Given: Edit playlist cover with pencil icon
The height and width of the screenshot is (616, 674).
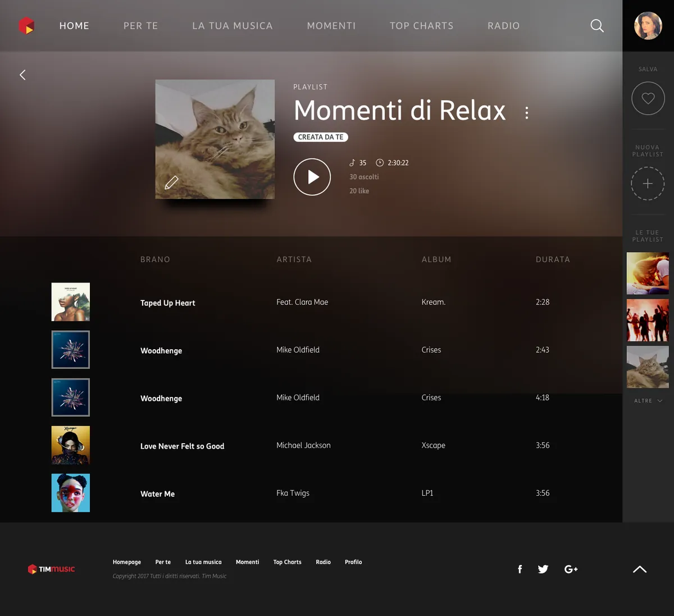Looking at the screenshot, I should point(171,182).
